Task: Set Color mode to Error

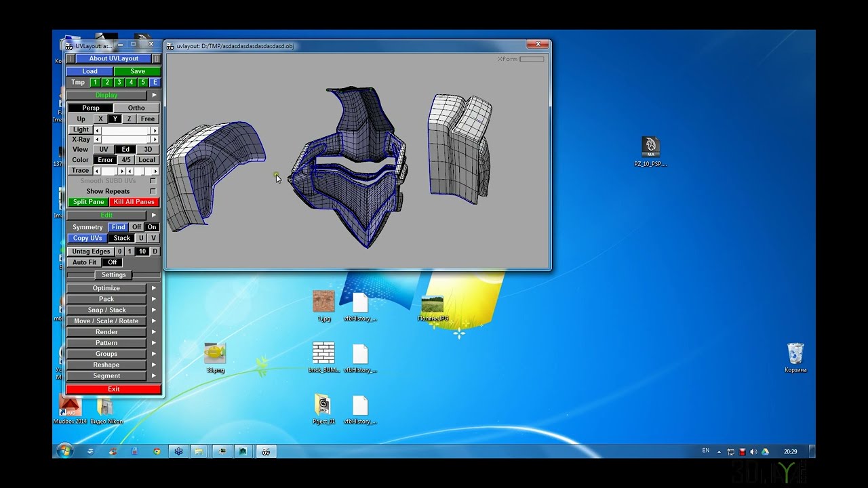Action: (x=105, y=160)
